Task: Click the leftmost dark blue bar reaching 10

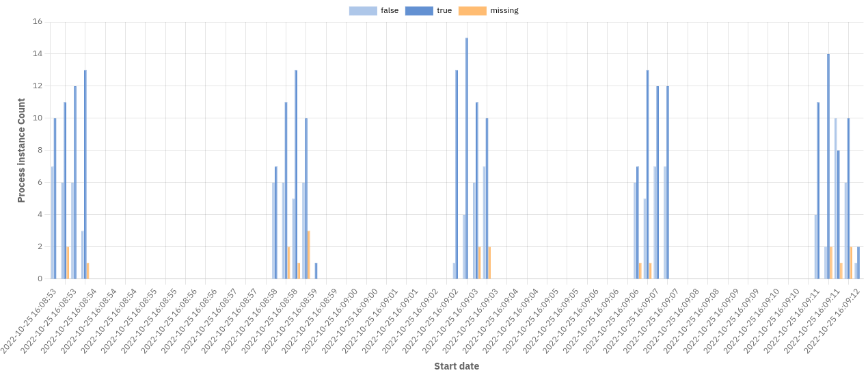Action: click(x=55, y=198)
